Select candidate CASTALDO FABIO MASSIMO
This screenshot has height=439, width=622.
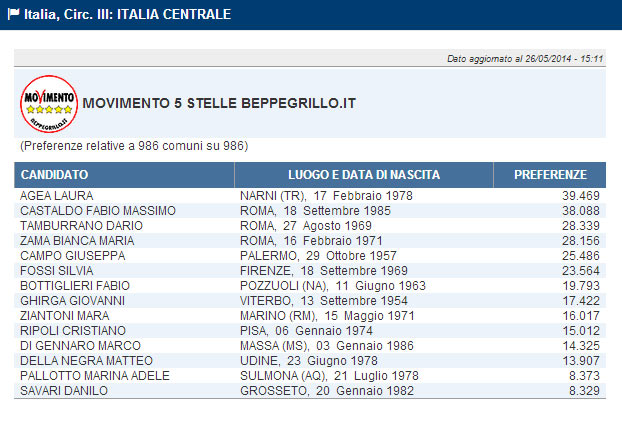coord(98,211)
